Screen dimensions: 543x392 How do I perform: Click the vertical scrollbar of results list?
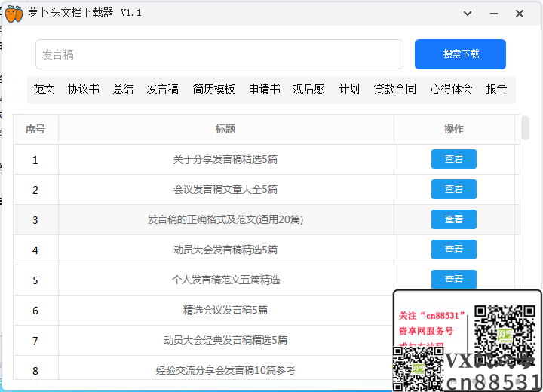click(x=525, y=128)
